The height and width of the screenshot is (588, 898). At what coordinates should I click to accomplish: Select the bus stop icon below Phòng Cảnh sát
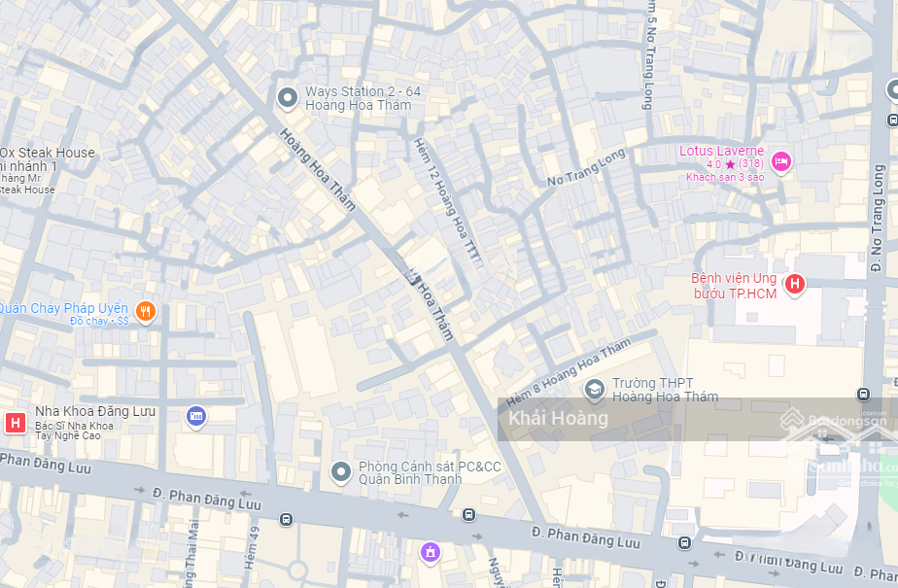pyautogui.click(x=469, y=515)
